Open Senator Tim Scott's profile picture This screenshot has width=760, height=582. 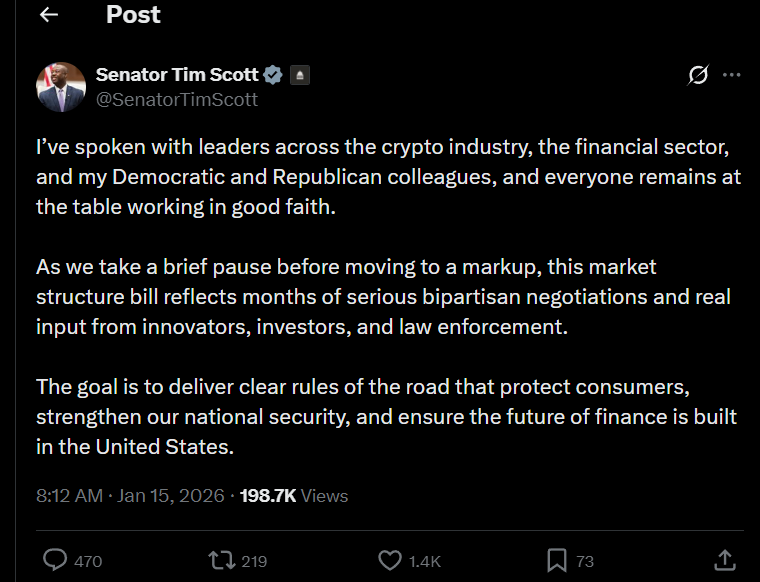point(61,87)
